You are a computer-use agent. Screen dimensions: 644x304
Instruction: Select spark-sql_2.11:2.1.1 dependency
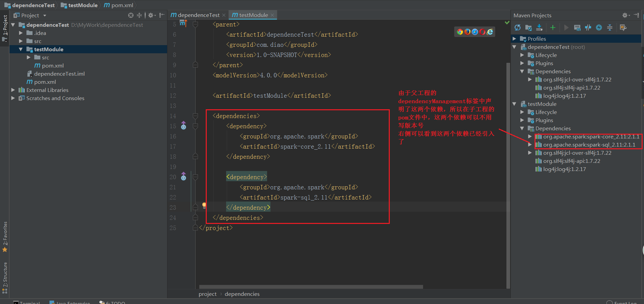click(585, 145)
